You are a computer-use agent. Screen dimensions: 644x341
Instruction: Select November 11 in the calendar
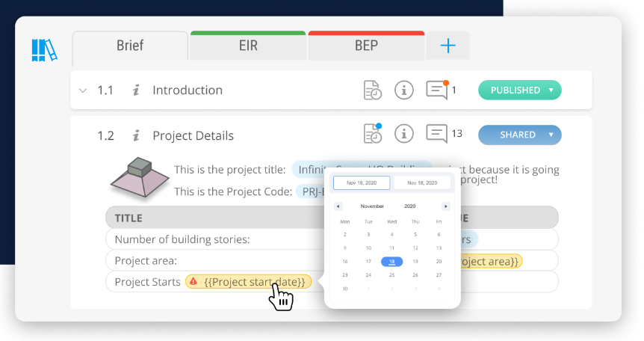[x=391, y=248]
